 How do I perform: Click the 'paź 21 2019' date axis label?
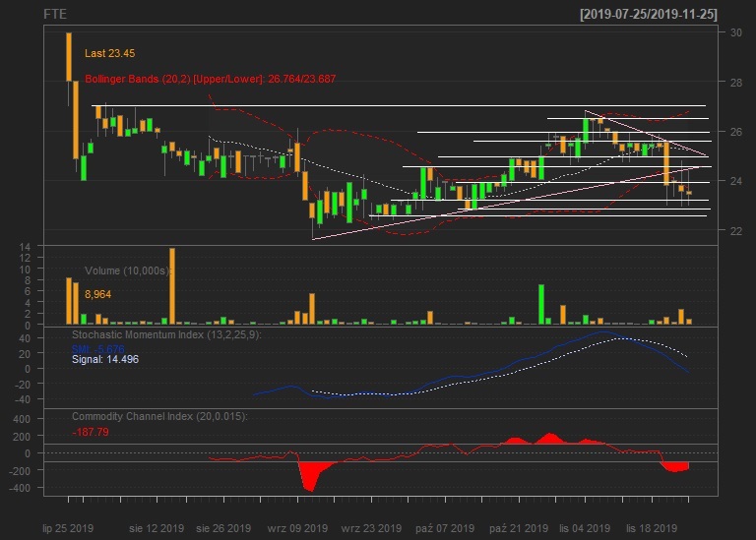[519, 528]
